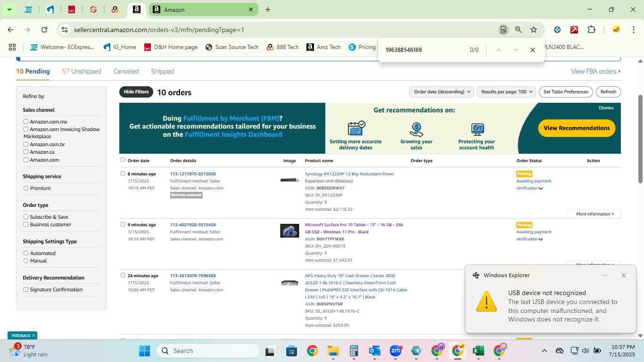Image resolution: width=644 pixels, height=362 pixels.
Task: Open Outlook from the taskbar
Action: 375,351
